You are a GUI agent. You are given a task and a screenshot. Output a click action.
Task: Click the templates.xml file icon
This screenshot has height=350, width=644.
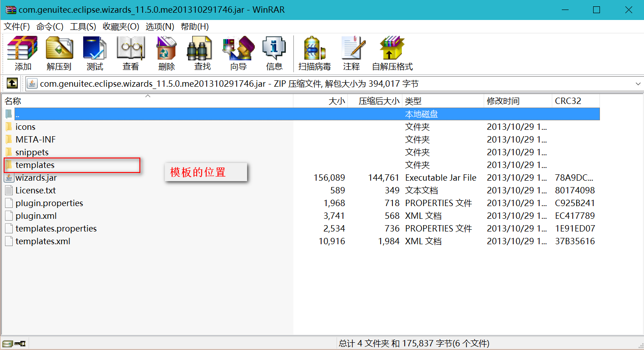pyautogui.click(x=9, y=241)
